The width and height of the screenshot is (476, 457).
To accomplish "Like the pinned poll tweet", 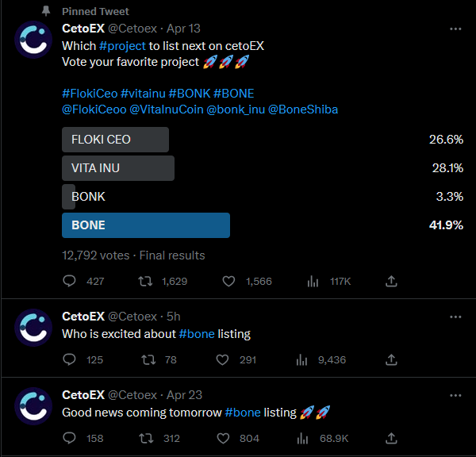I will pyautogui.click(x=229, y=281).
